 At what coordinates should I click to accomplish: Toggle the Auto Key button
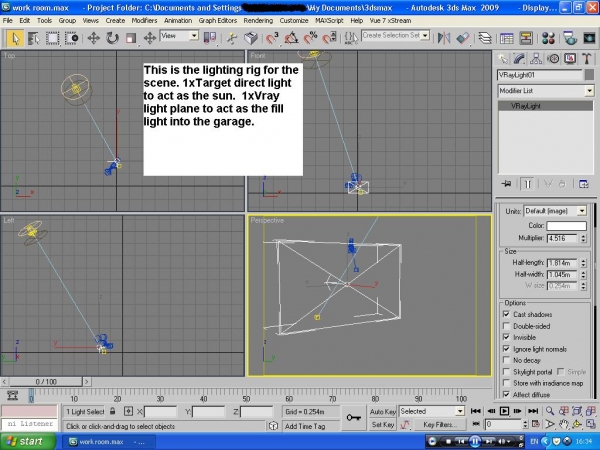383,412
